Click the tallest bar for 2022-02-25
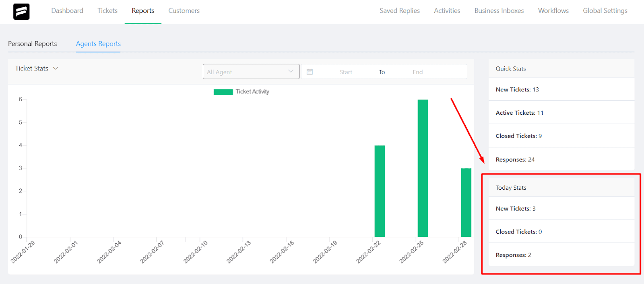Viewport: 644px width, 284px height. pos(423,168)
